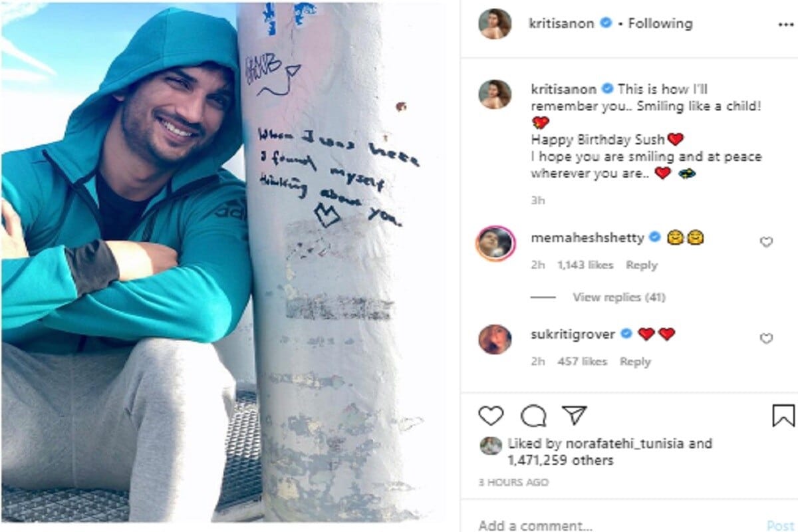Focus the Add a comment field
798x532 pixels.
click(618, 525)
